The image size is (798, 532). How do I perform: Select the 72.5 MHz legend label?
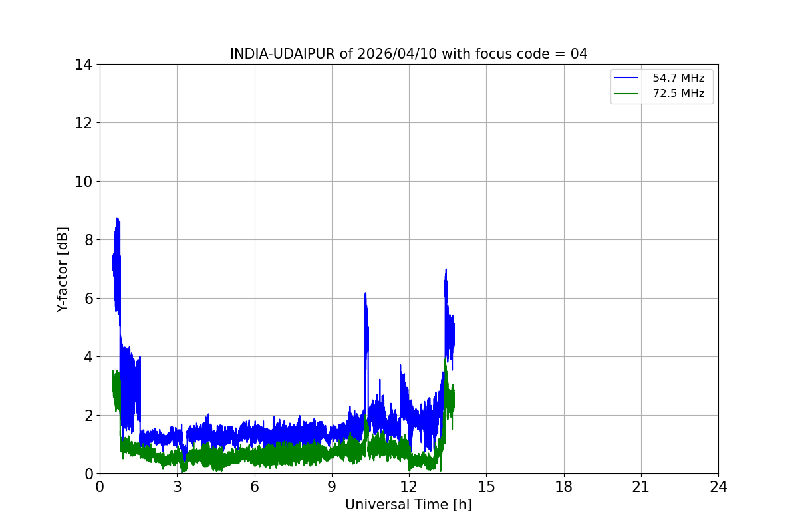(x=678, y=94)
